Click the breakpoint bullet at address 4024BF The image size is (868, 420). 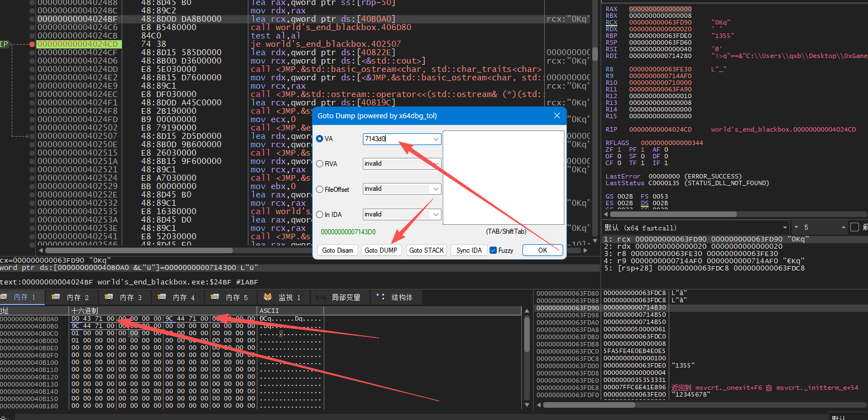click(32, 19)
